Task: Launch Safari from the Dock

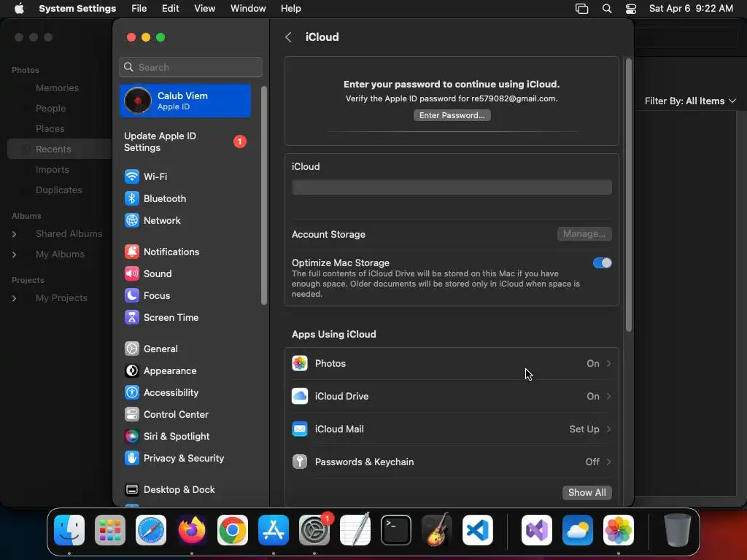Action: click(151, 530)
